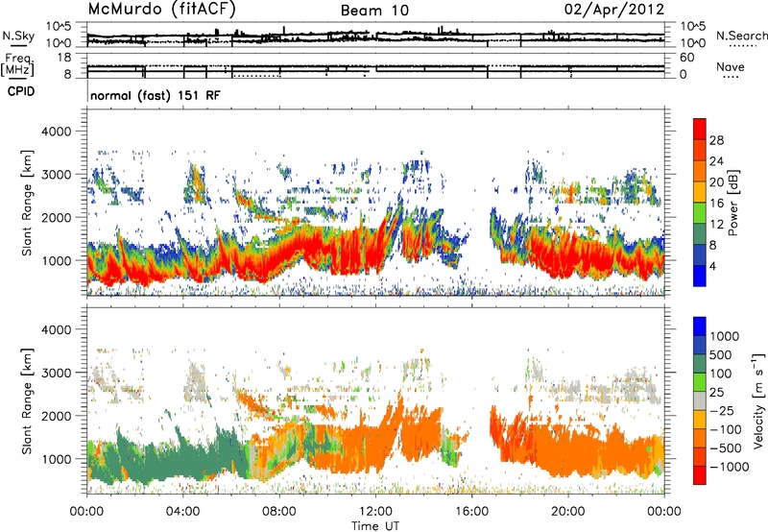The image size is (768, 532).
Task: Pick the bottom red segment of velocity colorbar
Action: pos(700,475)
